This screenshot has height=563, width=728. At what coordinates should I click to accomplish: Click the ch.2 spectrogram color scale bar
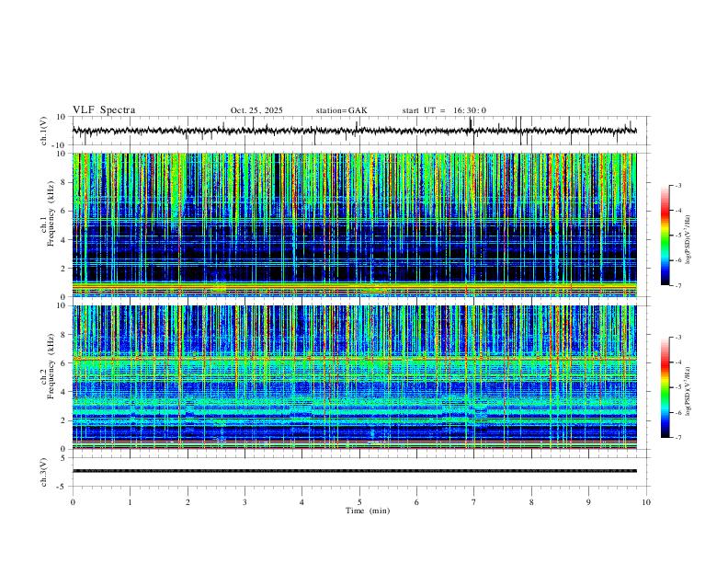[x=665, y=387]
